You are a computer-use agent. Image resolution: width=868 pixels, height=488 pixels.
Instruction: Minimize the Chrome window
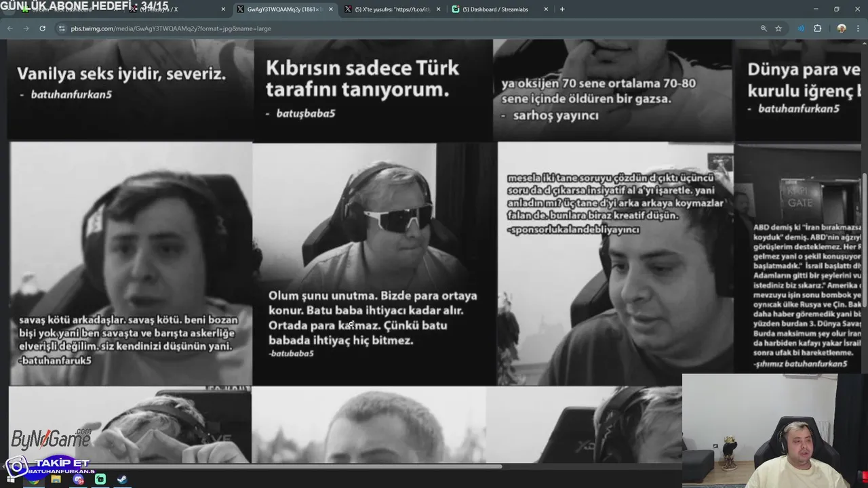816,9
